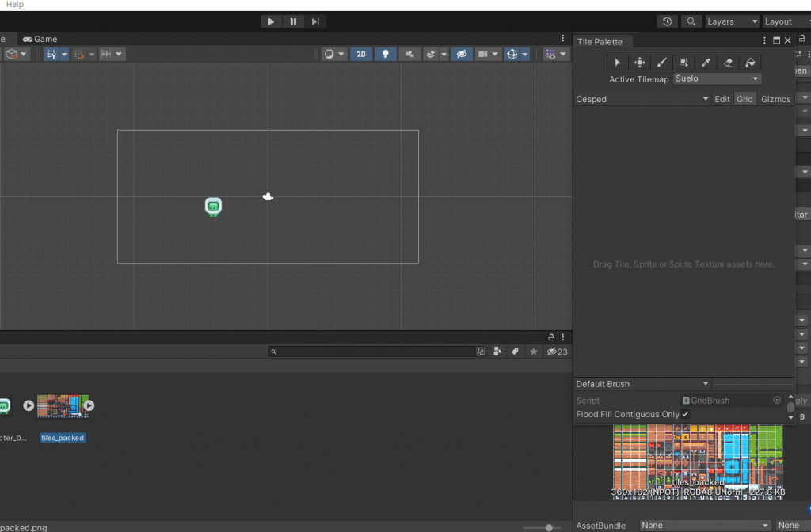Viewport: 811px width, 532px height.
Task: Click the Gizmos button beside Grid
Action: tap(775, 98)
